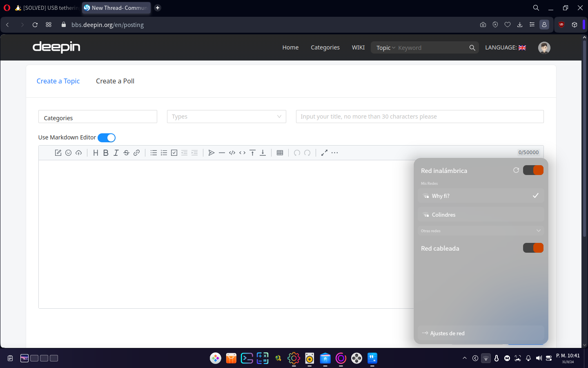Open the editor's more options ellipsis
Screen dimensions: 588x368
coord(334,153)
